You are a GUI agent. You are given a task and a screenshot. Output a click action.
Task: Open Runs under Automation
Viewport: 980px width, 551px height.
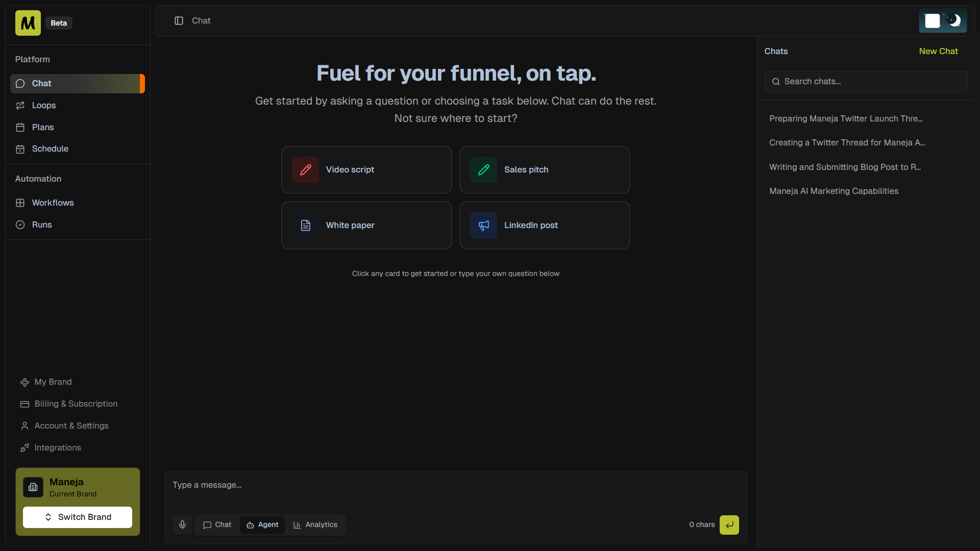click(41, 224)
